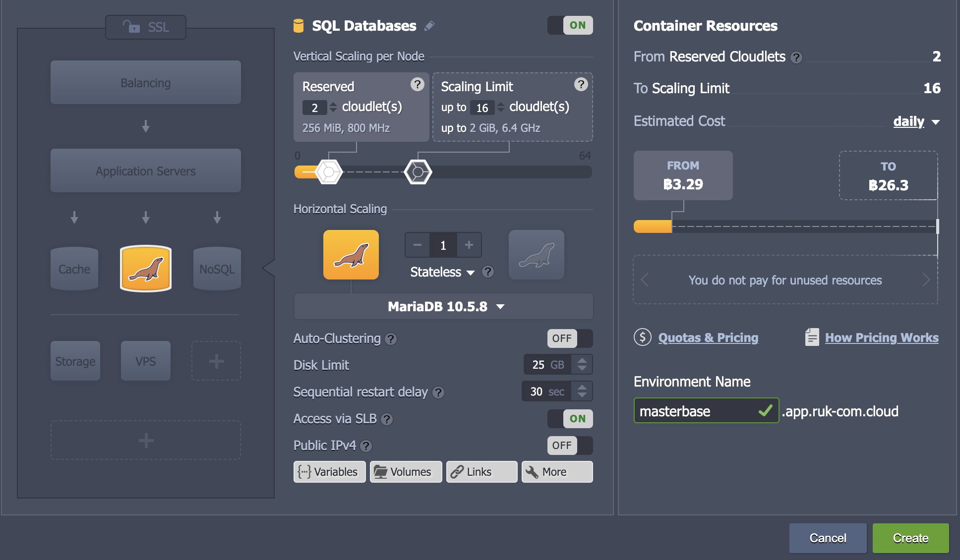
Task: Click the SSL lock block
Action: 146,27
